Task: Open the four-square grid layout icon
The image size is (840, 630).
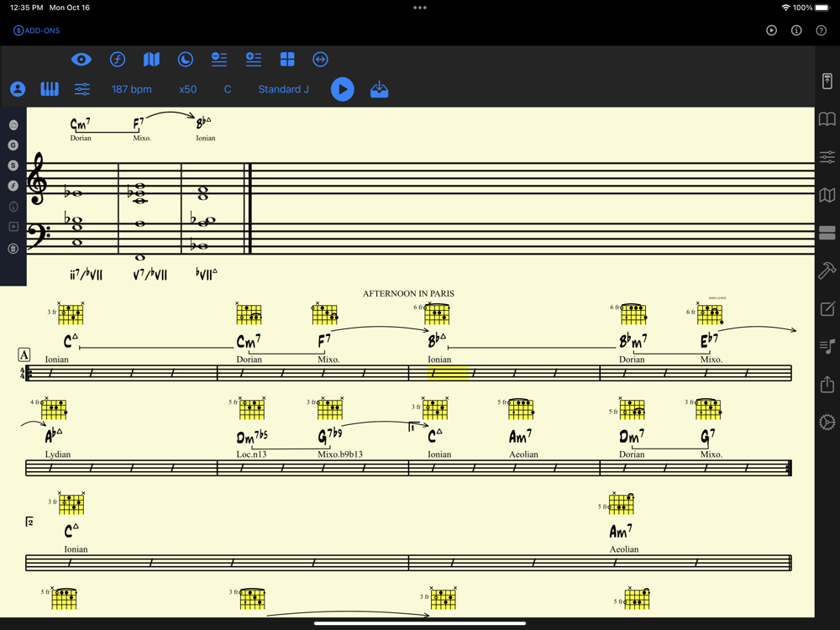Action: pos(287,60)
